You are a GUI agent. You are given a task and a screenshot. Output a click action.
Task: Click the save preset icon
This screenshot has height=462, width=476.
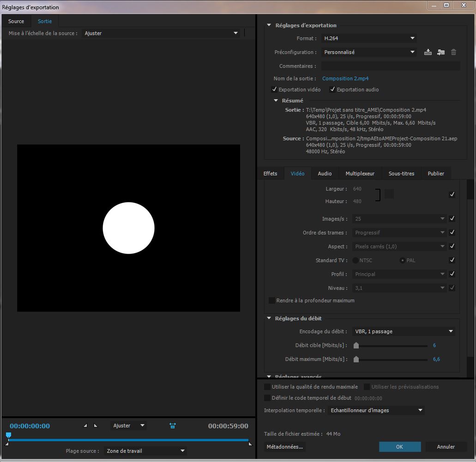click(x=428, y=52)
